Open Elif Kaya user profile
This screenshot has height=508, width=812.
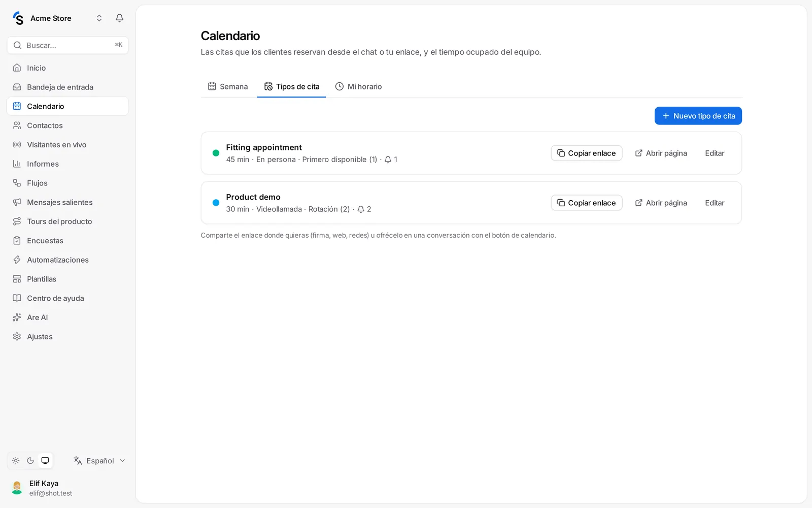67,488
